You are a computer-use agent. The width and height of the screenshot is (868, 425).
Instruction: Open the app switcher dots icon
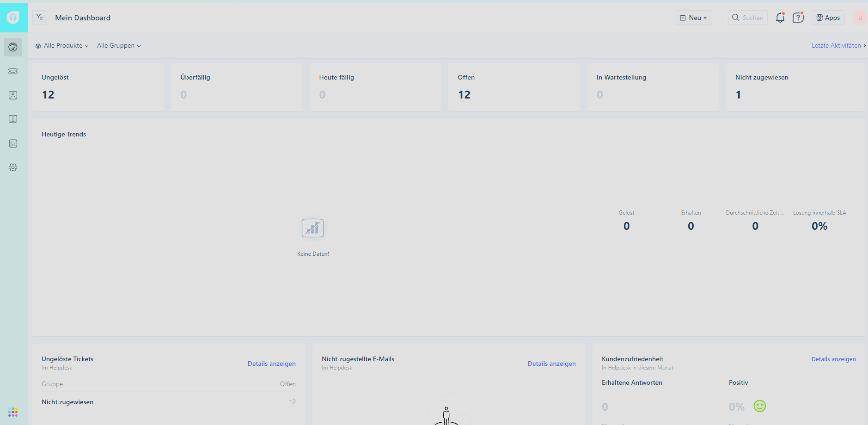point(13,412)
